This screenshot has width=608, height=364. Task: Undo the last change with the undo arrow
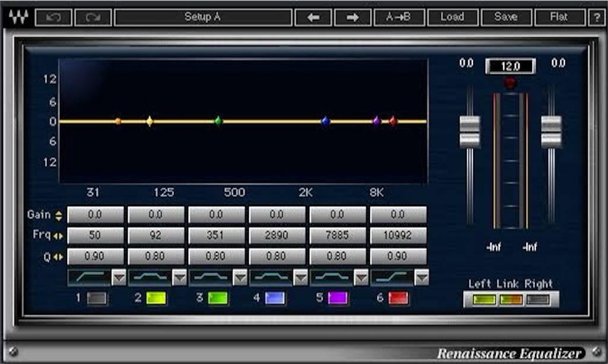click(x=53, y=17)
